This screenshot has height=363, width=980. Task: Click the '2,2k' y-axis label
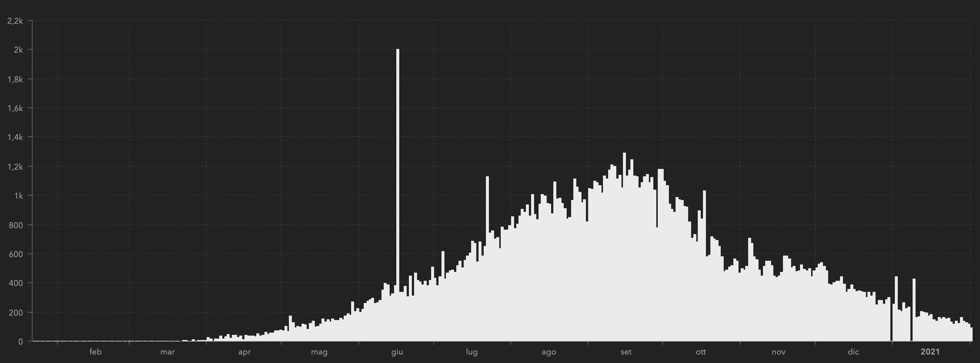(x=15, y=21)
